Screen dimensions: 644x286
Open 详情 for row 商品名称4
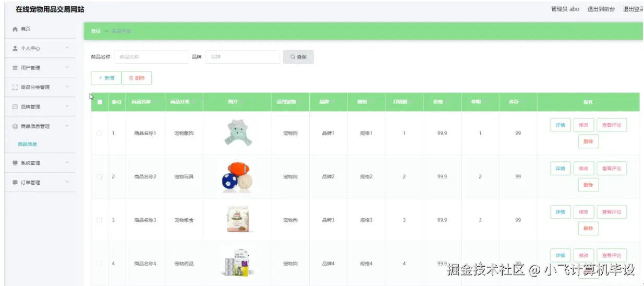coord(561,256)
